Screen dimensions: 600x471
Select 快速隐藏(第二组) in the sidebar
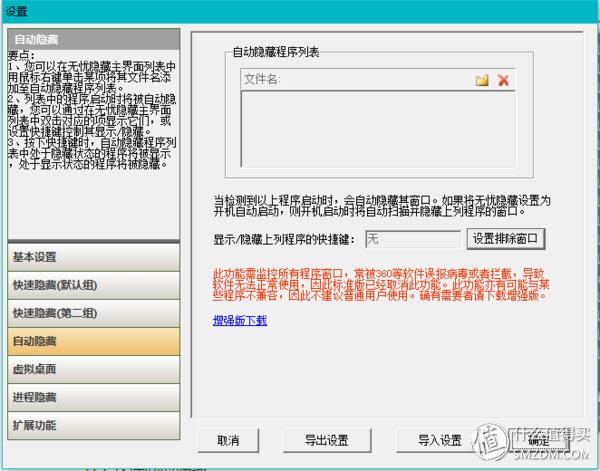click(93, 313)
